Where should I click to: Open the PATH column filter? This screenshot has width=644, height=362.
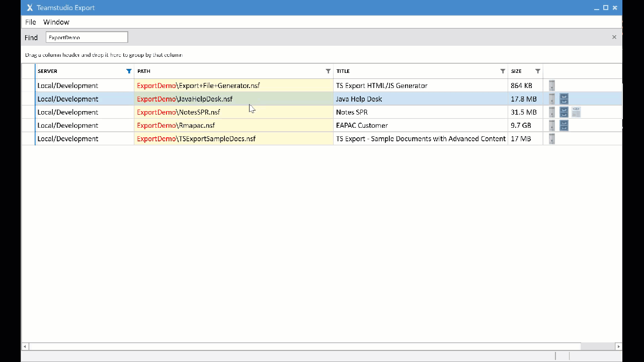pos(329,71)
